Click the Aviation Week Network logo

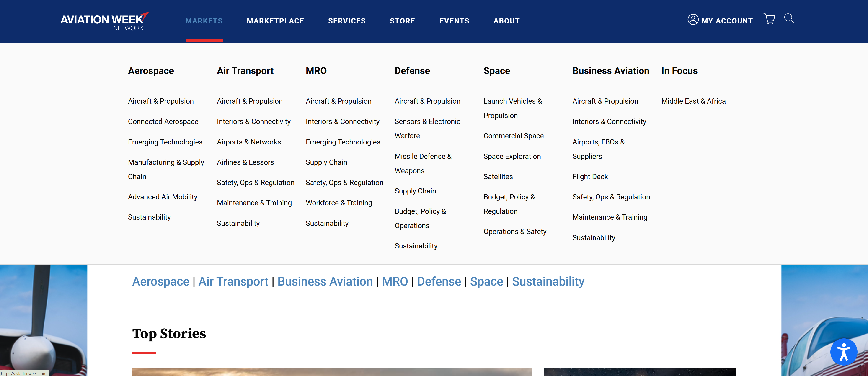coord(104,21)
